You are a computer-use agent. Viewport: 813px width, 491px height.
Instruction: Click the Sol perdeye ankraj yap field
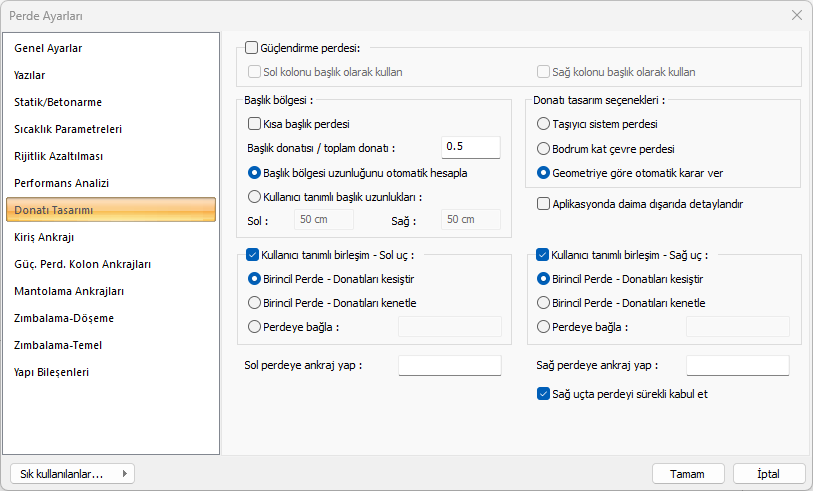(449, 366)
